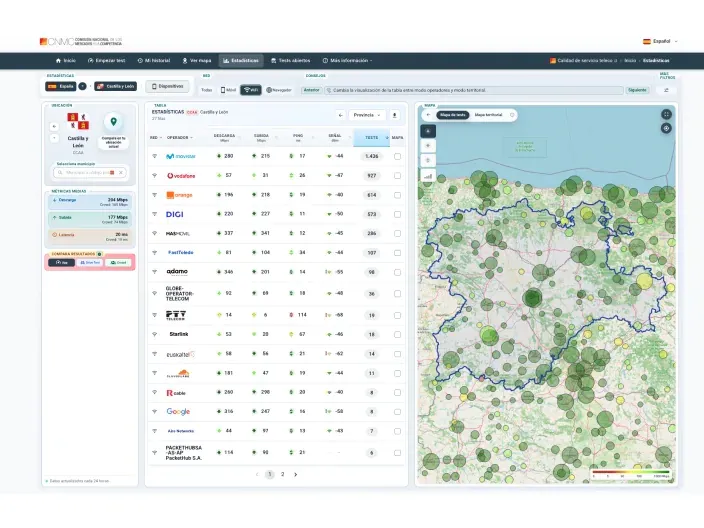Select the first dark compare-results option
704x528 pixels.
coord(62,263)
